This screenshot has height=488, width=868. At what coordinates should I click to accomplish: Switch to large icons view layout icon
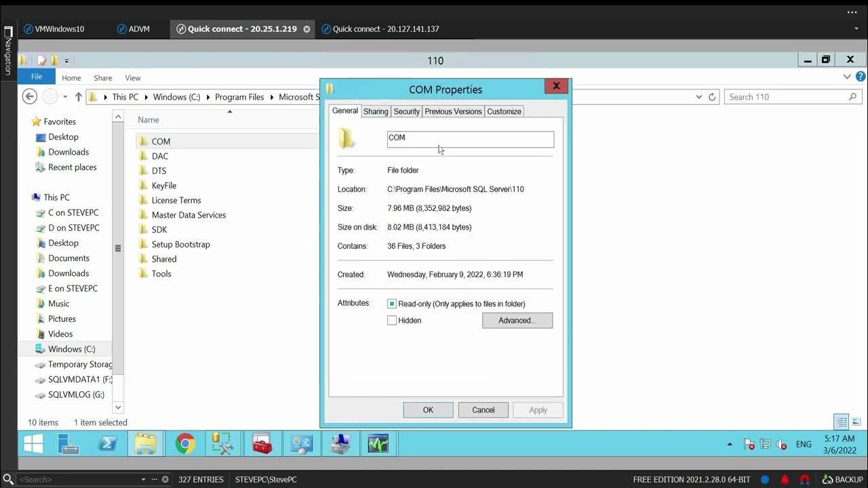pos(856,422)
